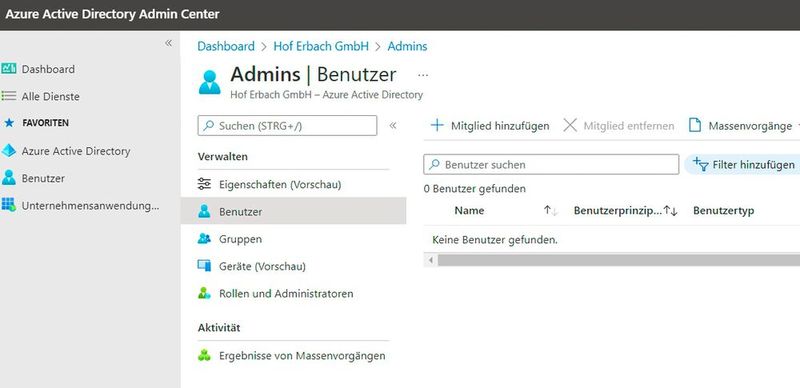
Task: Go to Hof Erbach GmbH breadcrumb
Action: coord(321,46)
